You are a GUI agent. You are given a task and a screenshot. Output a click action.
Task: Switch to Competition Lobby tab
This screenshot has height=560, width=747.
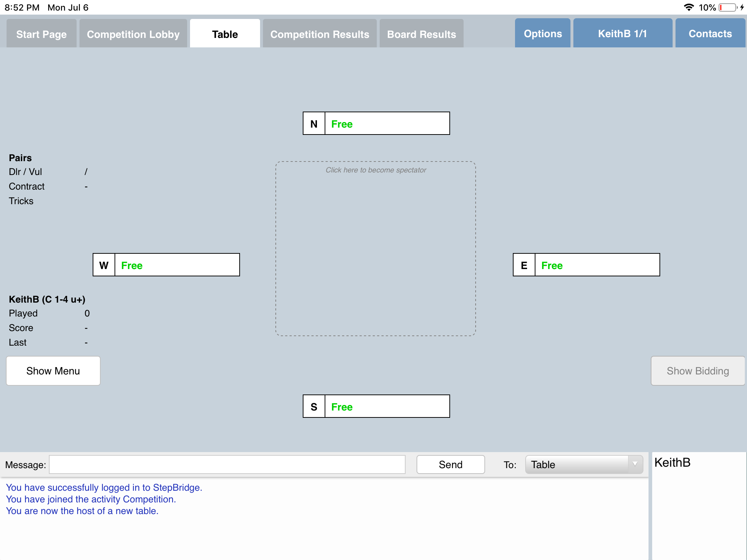tap(133, 34)
